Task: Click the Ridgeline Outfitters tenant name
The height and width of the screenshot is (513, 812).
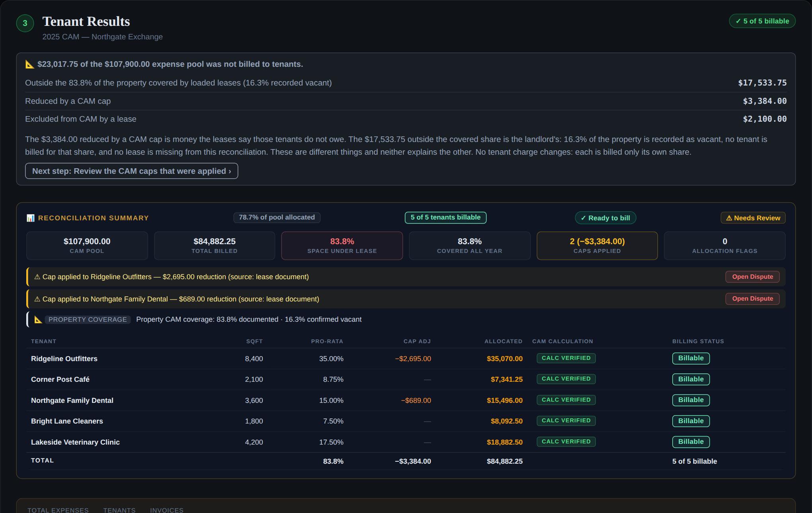Action: (64, 359)
